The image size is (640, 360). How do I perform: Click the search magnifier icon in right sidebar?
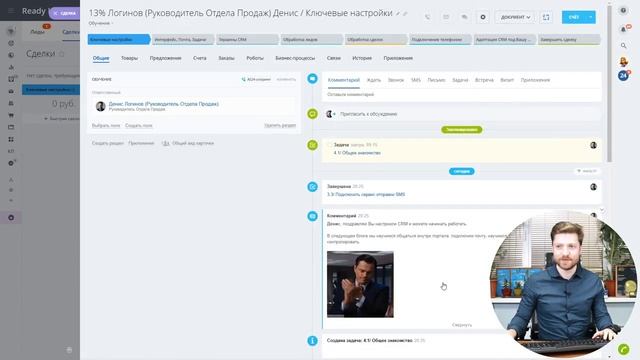(623, 46)
